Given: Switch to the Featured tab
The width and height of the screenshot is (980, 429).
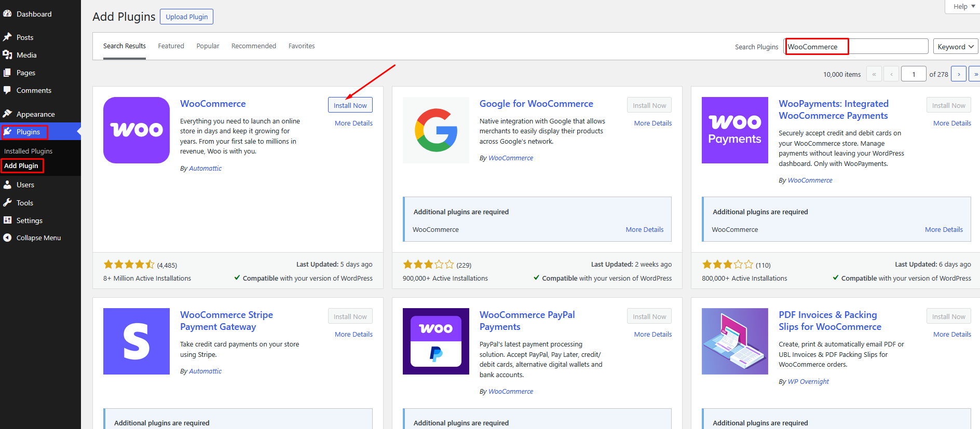Looking at the screenshot, I should pyautogui.click(x=171, y=46).
